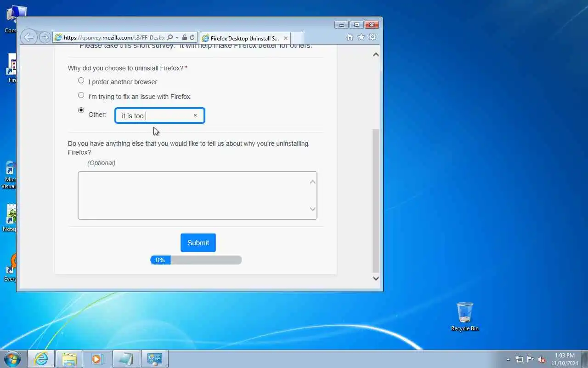Image resolution: width=588 pixels, height=368 pixels.
Task: Clear the Other text field with the x
Action: (x=195, y=115)
